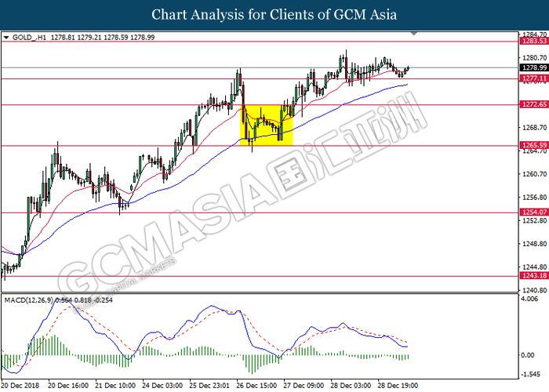Click the red 1283.53 price level label
This screenshot has height=392, width=549.
[x=534, y=42]
